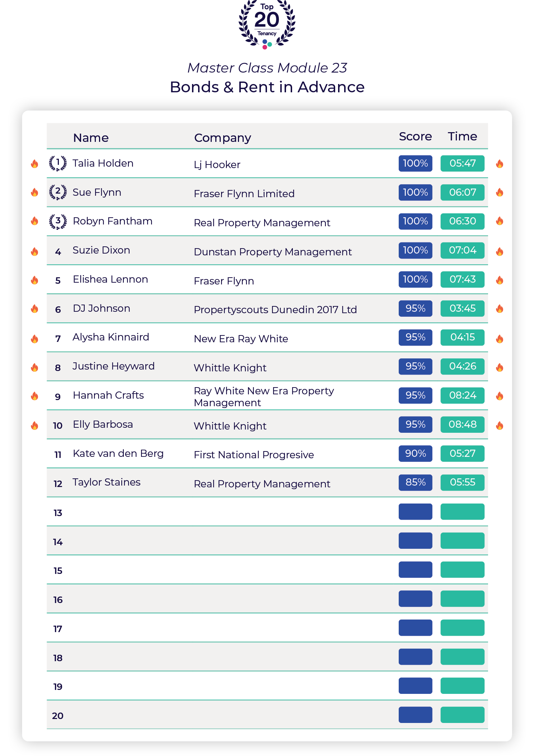Click the Bonds & Rent in Advance title
This screenshot has width=534, height=756.
267,87
